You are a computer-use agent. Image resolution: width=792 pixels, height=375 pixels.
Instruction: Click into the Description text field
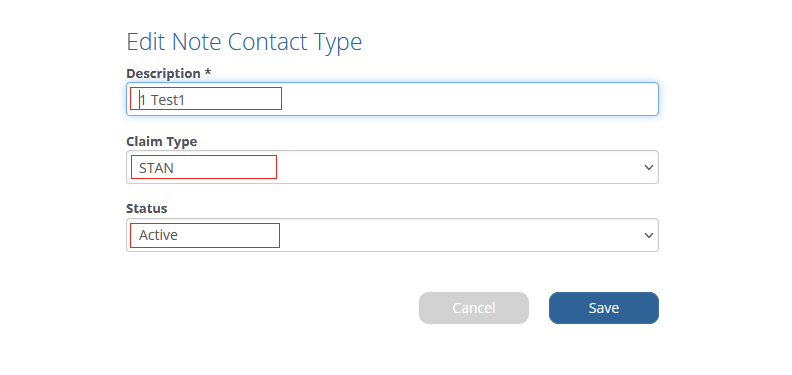pyautogui.click(x=392, y=99)
